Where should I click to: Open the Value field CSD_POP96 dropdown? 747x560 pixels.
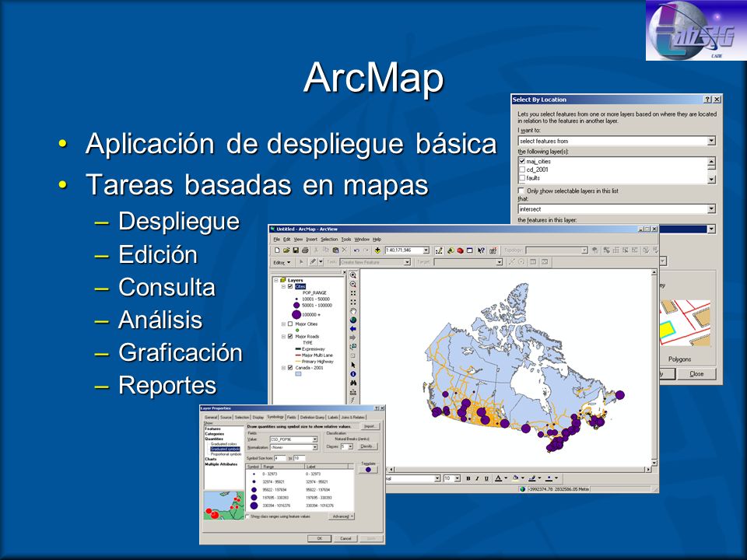coord(314,439)
